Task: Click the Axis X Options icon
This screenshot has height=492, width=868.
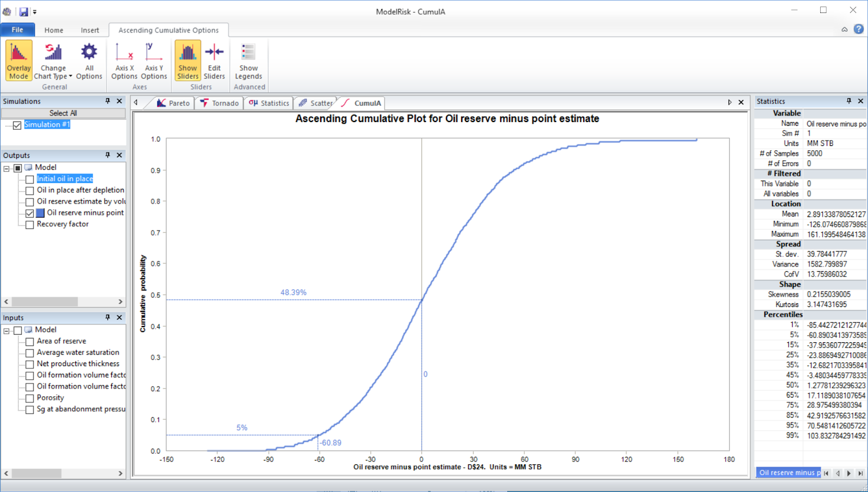Action: tap(124, 60)
